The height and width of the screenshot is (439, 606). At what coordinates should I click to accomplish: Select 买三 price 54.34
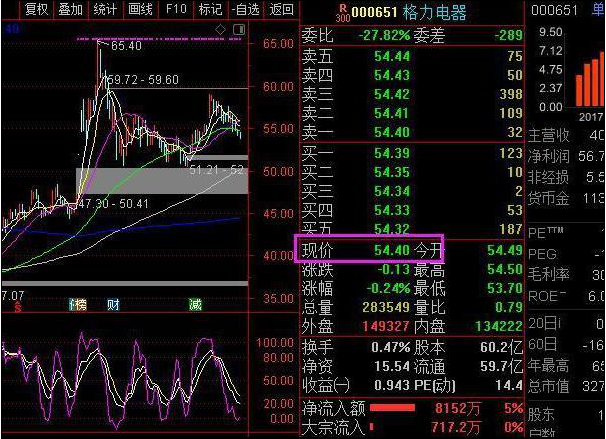[x=392, y=191]
